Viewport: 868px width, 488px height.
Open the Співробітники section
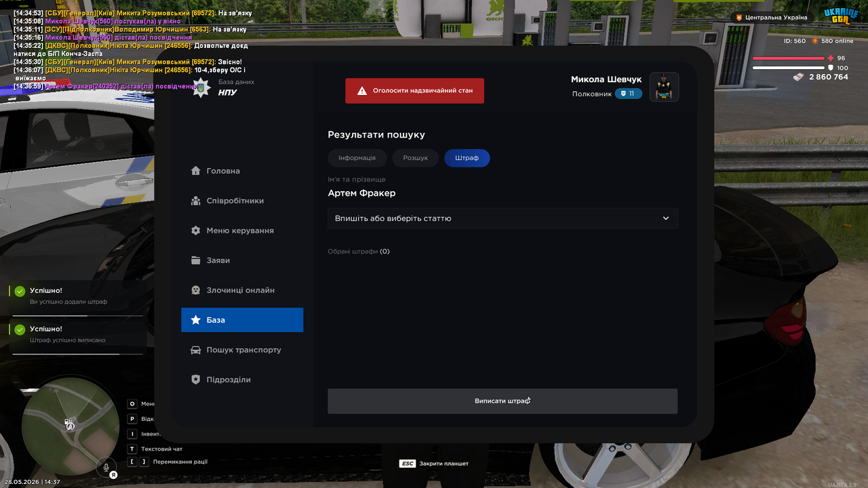tap(242, 201)
